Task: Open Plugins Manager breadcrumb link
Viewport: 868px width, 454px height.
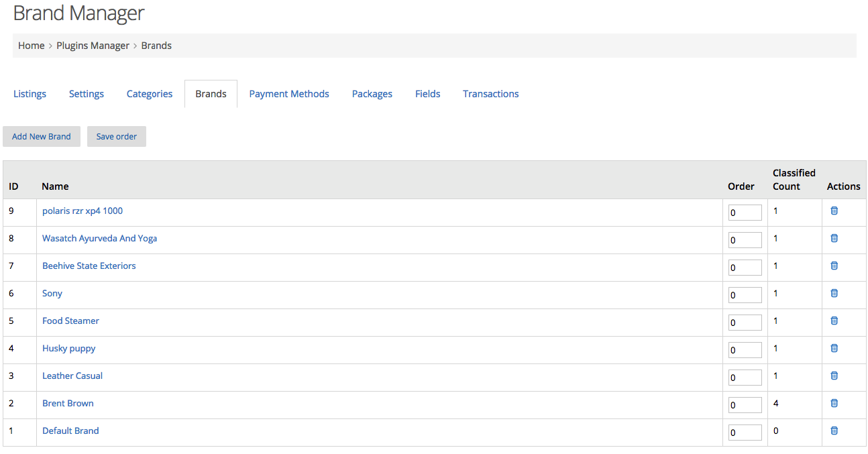Action: 93,46
